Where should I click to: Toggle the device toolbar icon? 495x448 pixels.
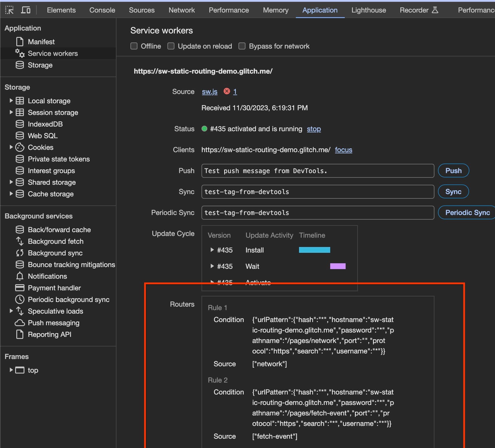(26, 10)
